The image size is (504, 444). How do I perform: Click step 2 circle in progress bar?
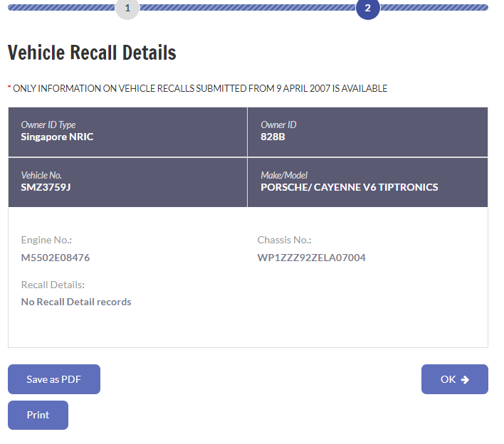pos(367,8)
